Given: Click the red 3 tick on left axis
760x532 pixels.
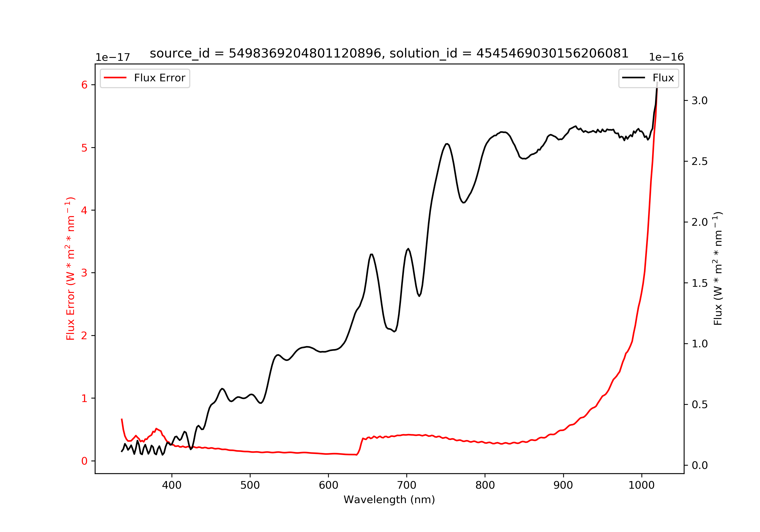Looking at the screenshot, I should [x=84, y=273].
